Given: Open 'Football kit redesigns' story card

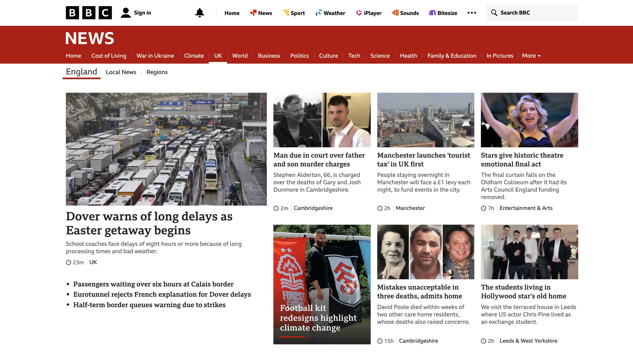Looking at the screenshot, I should point(322,284).
